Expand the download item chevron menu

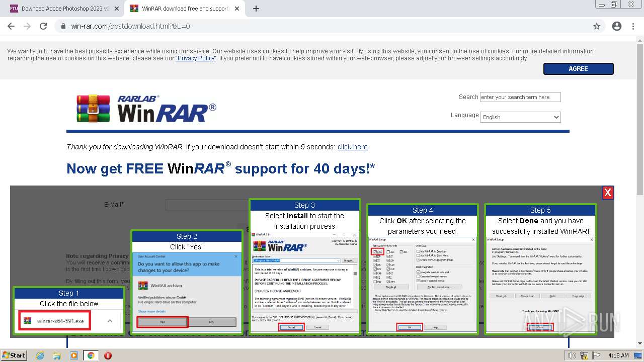[110, 321]
